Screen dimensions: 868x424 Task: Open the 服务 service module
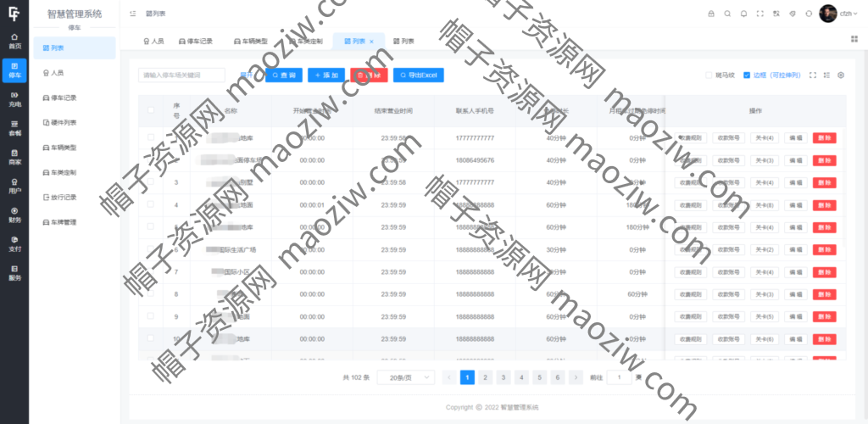click(14, 273)
